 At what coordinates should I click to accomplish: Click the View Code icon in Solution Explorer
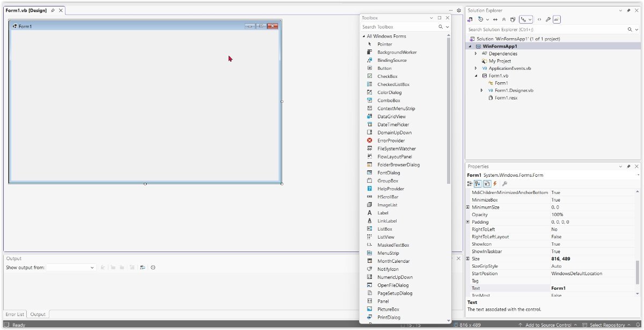(539, 19)
